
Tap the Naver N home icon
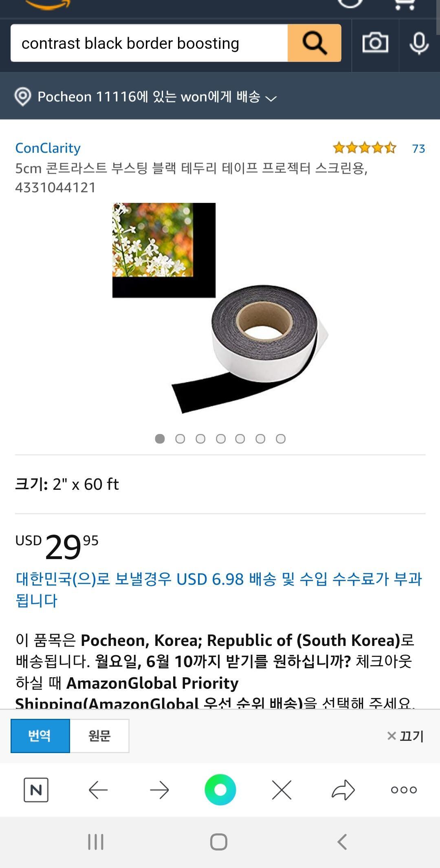click(36, 790)
